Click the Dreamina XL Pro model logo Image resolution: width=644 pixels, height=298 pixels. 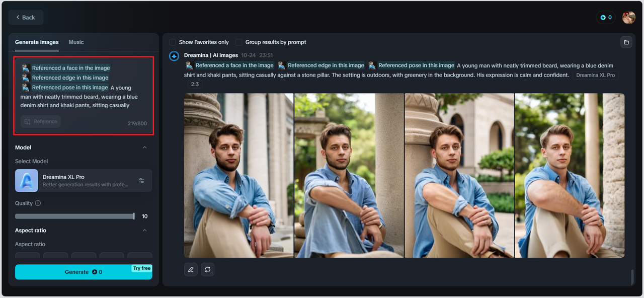coord(27,181)
